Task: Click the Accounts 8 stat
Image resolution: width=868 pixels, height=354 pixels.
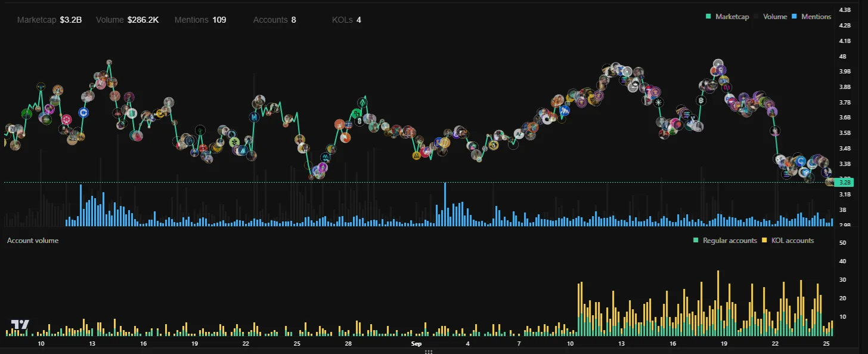Action: point(274,20)
